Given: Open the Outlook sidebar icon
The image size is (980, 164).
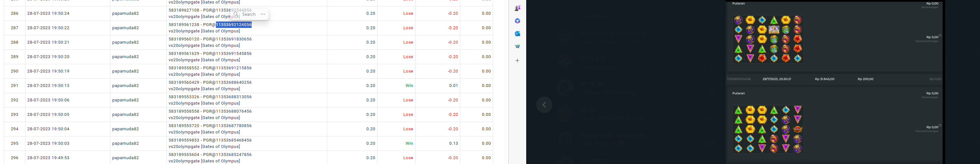Looking at the screenshot, I should (x=518, y=34).
